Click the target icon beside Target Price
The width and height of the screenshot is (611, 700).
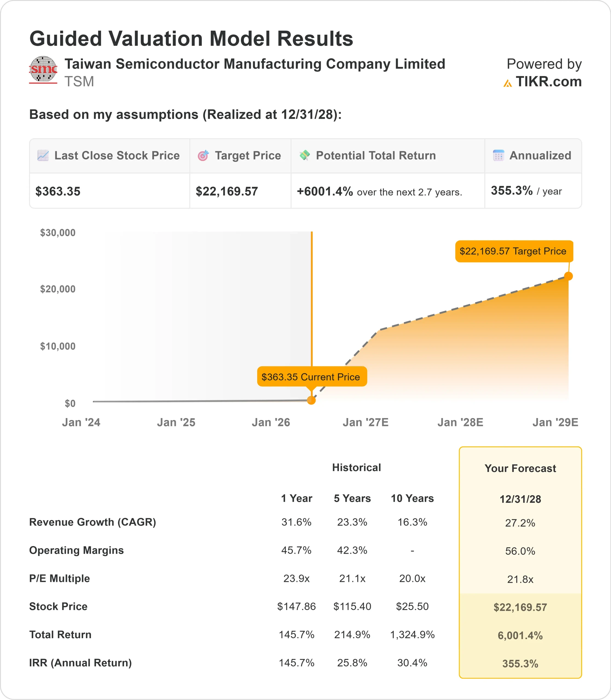pyautogui.click(x=203, y=155)
